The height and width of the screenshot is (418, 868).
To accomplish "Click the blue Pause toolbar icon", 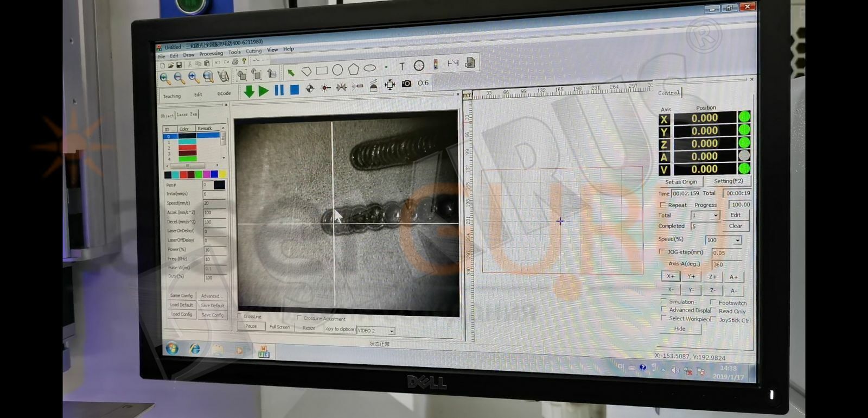I will click(279, 90).
